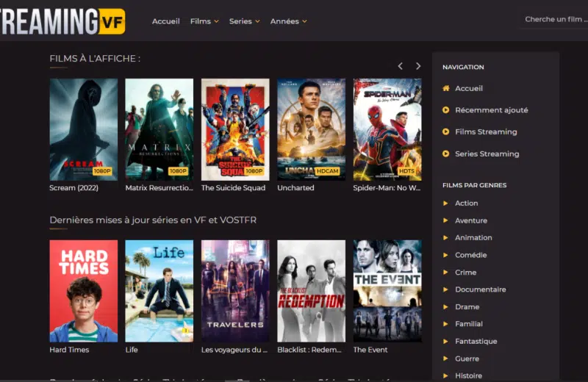Image resolution: width=588 pixels, height=382 pixels.
Task: Click the arrow icon beside Aventure
Action: (x=445, y=220)
